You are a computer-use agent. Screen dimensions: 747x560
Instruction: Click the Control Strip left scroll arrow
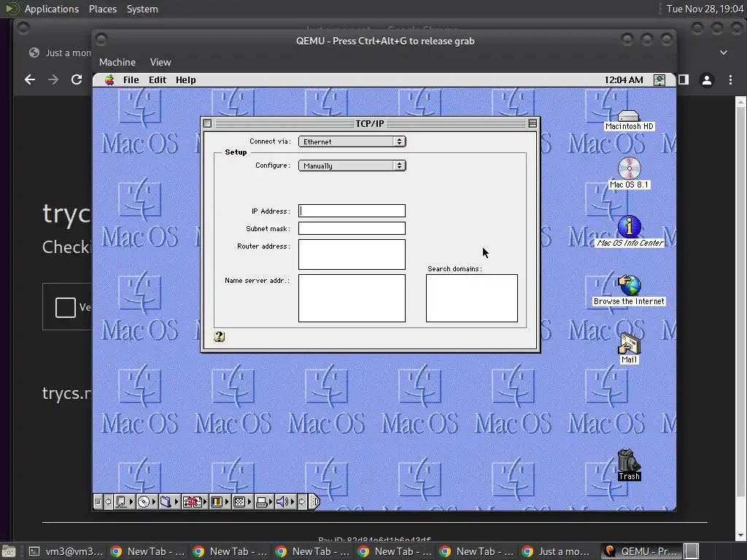108,502
